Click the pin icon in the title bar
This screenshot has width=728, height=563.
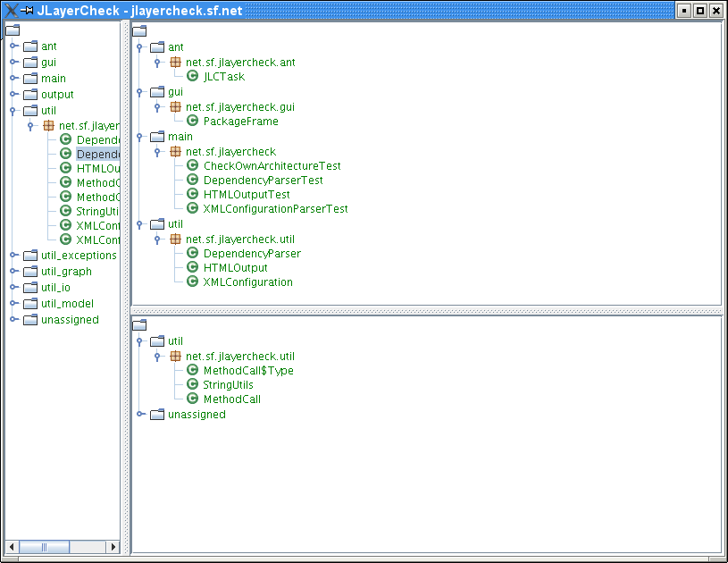[28, 10]
